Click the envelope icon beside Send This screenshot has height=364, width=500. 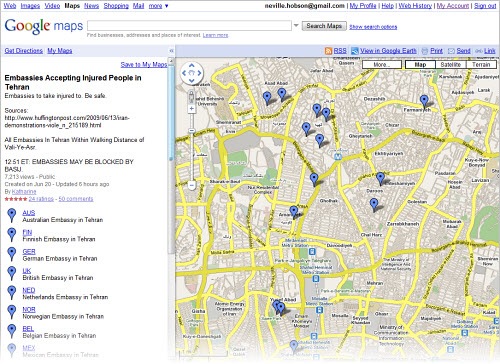pos(451,51)
